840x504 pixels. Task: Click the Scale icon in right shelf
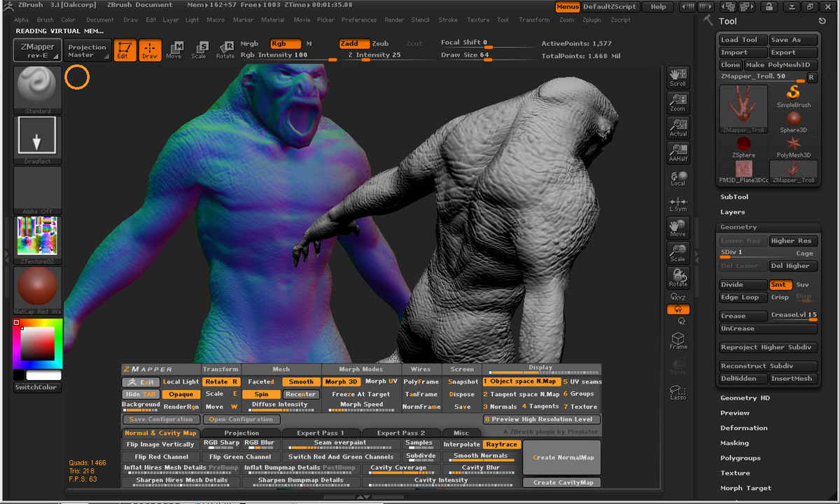pos(678,253)
